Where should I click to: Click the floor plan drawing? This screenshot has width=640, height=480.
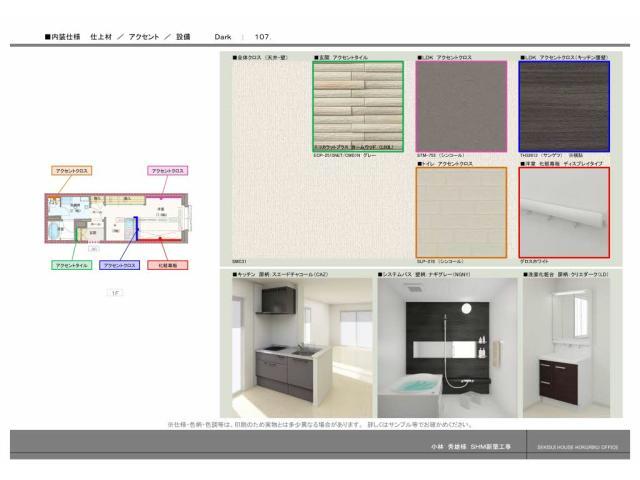click(x=120, y=217)
